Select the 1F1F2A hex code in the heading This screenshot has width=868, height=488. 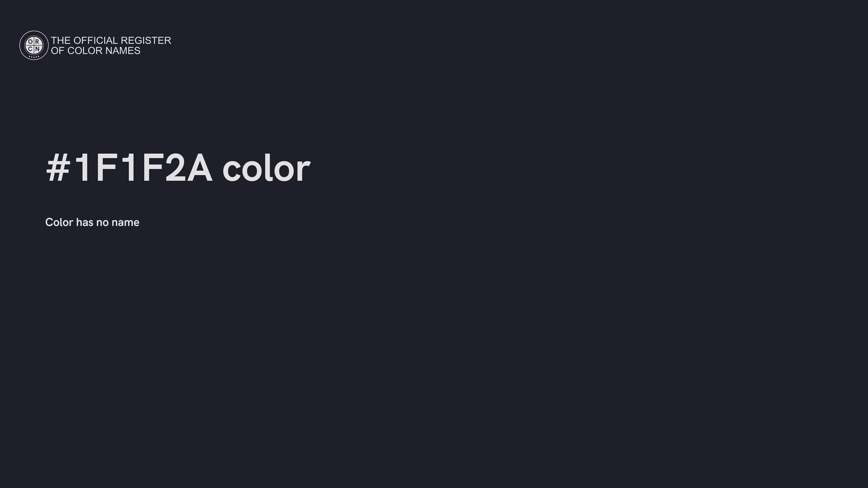pos(143,168)
